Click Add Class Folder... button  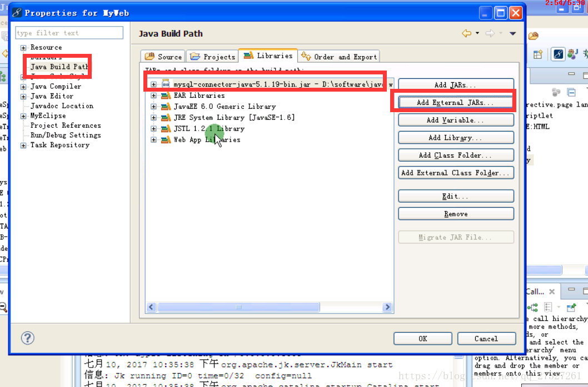pos(456,155)
